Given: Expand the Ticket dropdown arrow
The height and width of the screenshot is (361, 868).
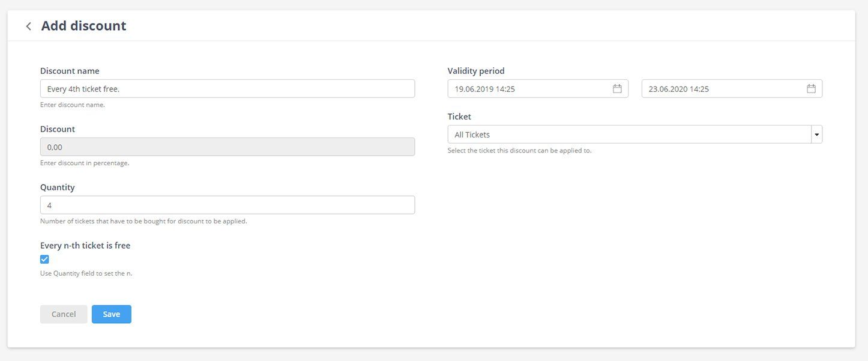Looking at the screenshot, I should pos(816,135).
